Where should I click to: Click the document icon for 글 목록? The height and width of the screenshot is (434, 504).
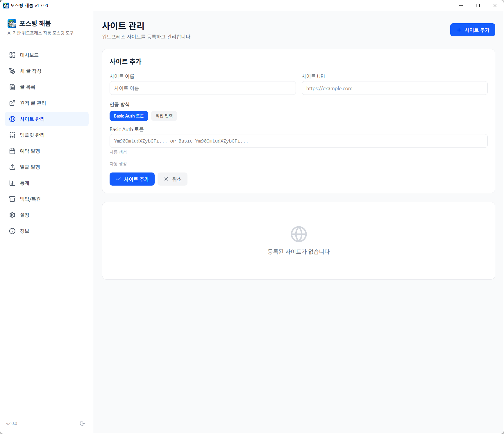(12, 87)
